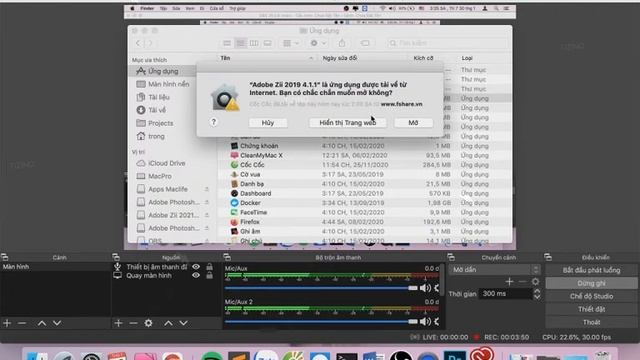Remove the selected source in the Nguồn panel
This screenshot has width=640, height=360.
click(x=133, y=323)
